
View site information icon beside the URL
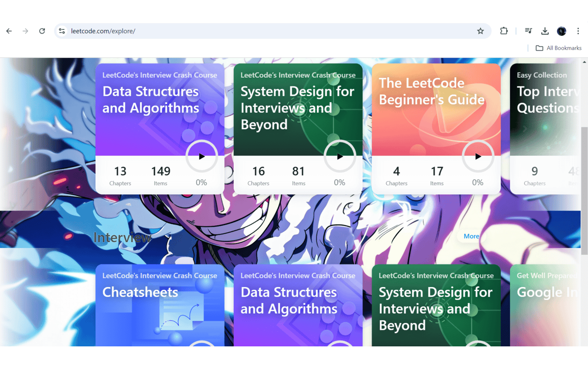point(62,31)
